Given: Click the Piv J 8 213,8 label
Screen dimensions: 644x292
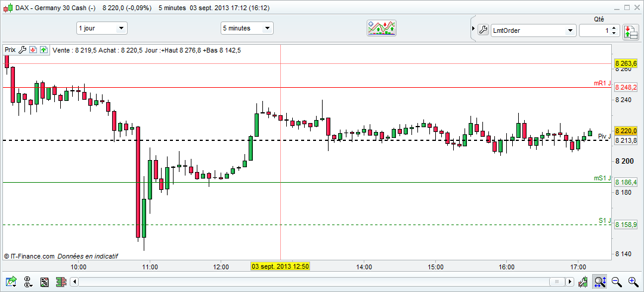Looking at the screenshot, I should coord(626,141).
